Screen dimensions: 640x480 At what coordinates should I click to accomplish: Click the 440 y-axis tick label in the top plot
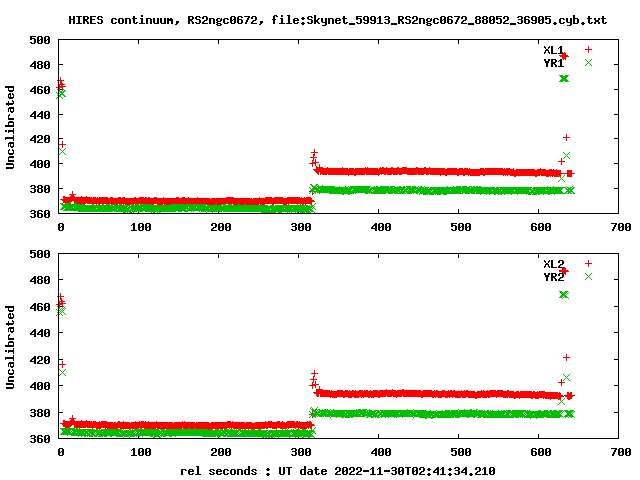[40, 115]
